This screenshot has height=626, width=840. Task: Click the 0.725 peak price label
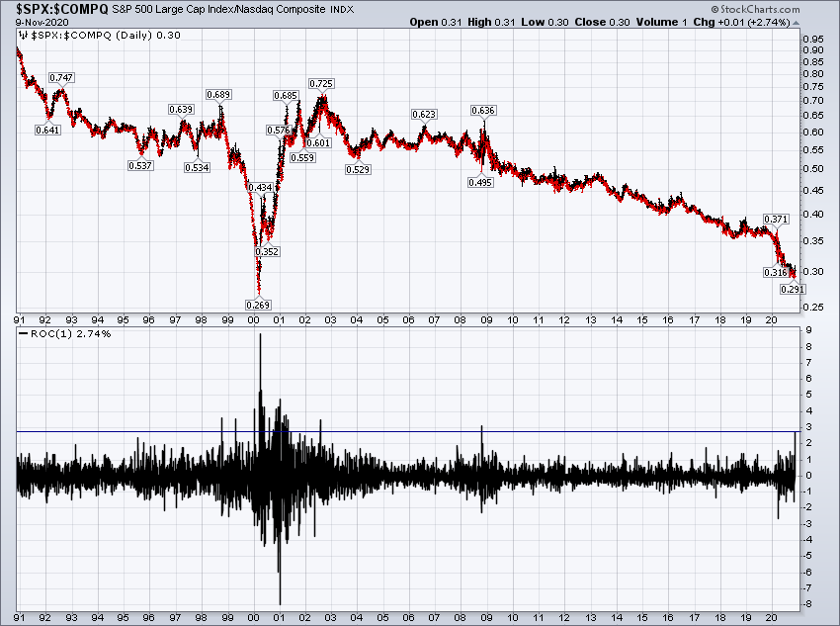321,84
